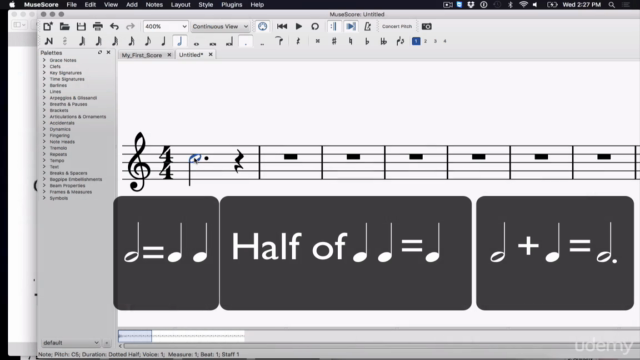Image resolution: width=640 pixels, height=360 pixels.
Task: Apply natural accidental
Action: coord(350,41)
